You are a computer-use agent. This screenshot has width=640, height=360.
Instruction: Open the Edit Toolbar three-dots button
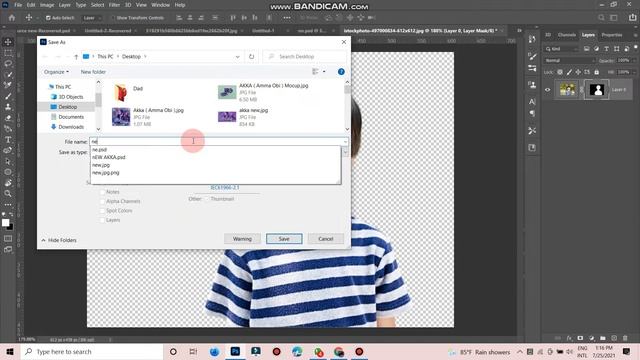(x=8, y=204)
